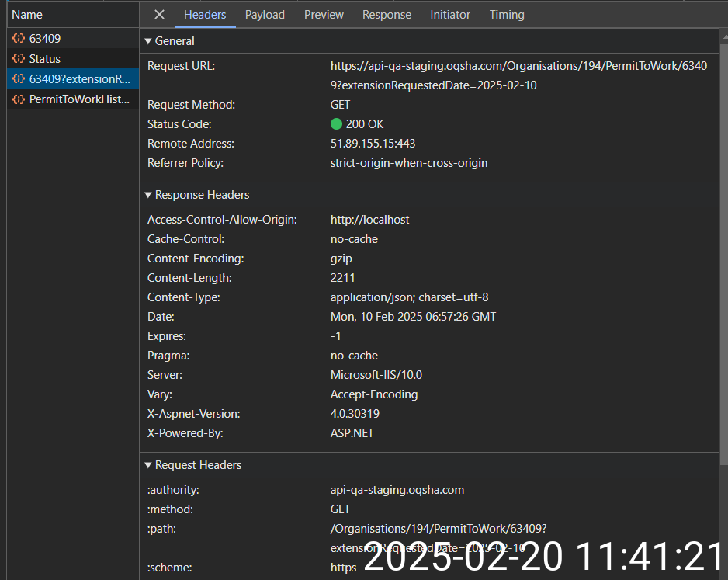Click the icon beside the PermitToWorkHist... request
728x580 pixels.
tap(18, 99)
